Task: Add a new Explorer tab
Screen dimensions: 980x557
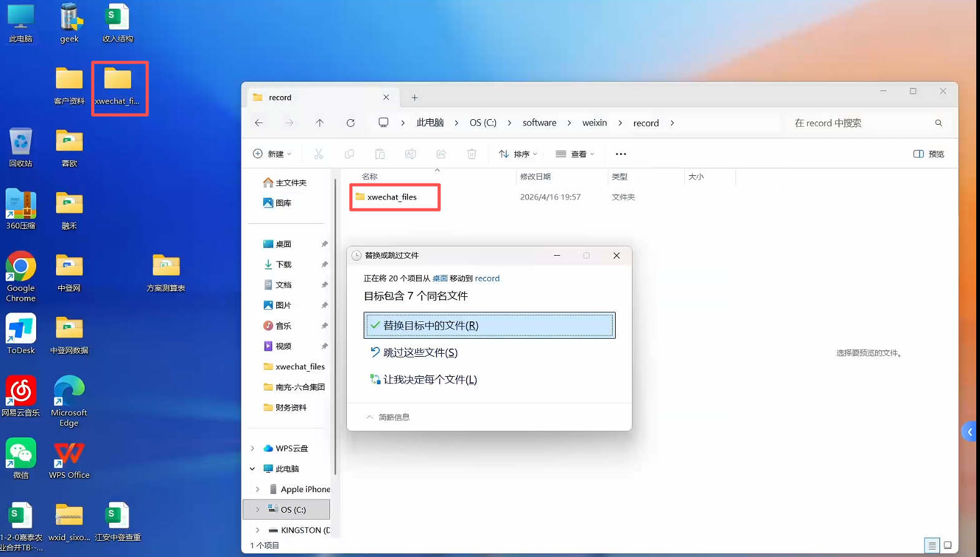Action: tap(415, 97)
